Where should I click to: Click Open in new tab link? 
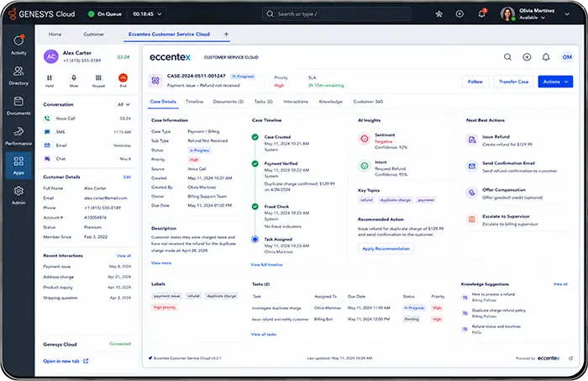tap(61, 361)
